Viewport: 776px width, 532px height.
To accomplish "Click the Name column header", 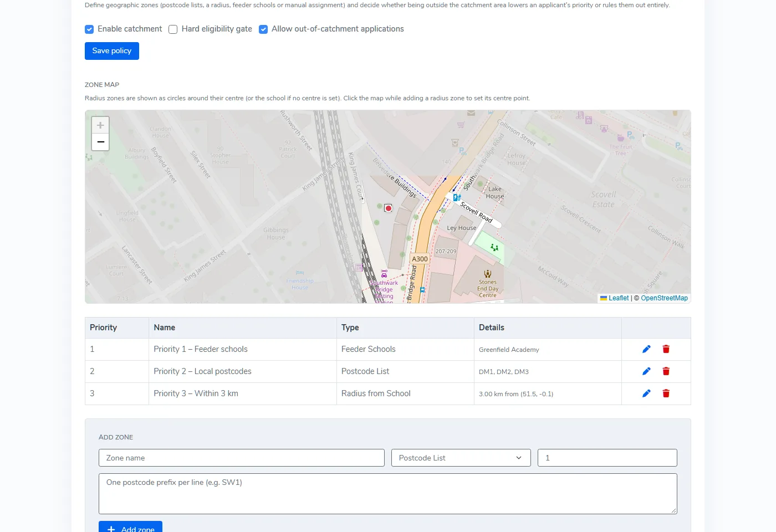I will click(243, 328).
